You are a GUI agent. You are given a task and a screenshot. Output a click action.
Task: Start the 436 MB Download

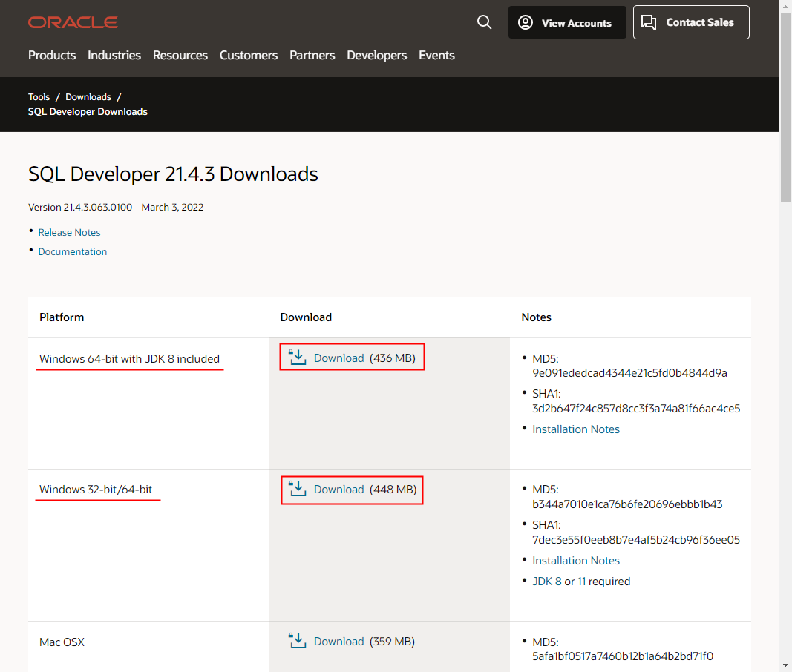click(x=338, y=358)
